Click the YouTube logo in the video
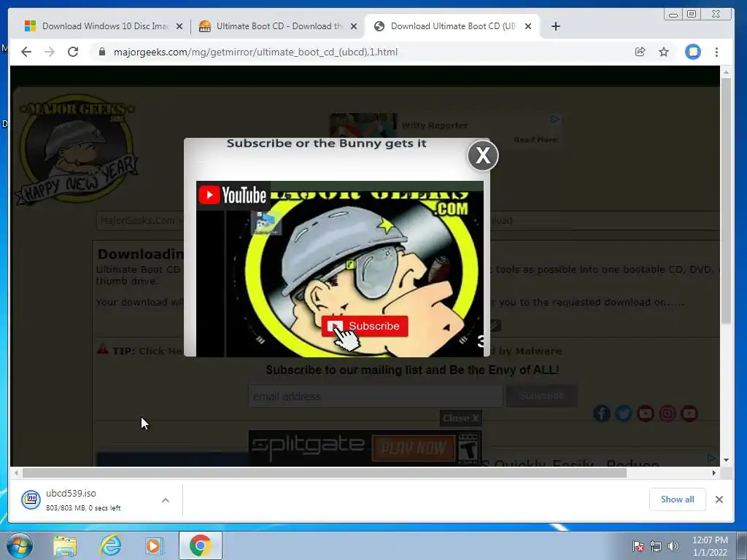 click(x=233, y=195)
